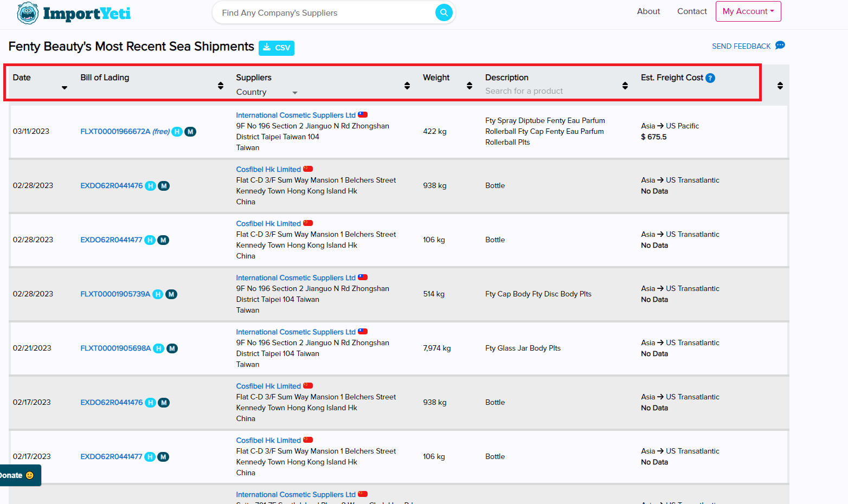Select the Fty Glass Jar Body Plts description
848x504 pixels.
(523, 348)
